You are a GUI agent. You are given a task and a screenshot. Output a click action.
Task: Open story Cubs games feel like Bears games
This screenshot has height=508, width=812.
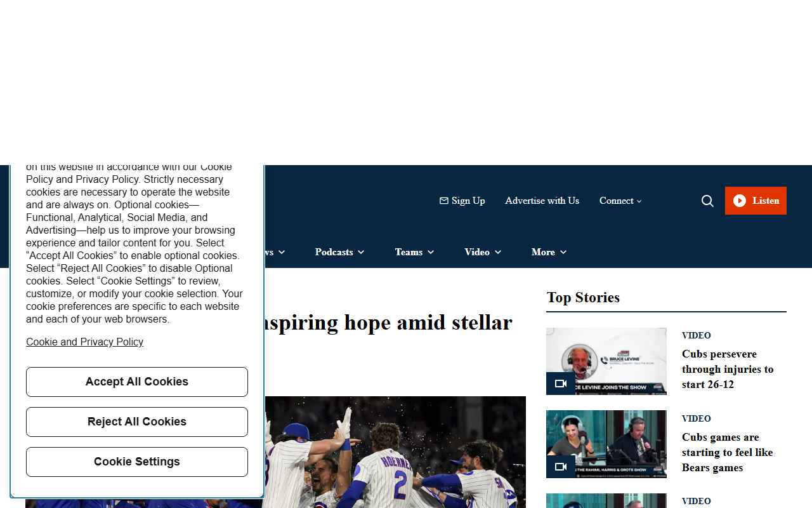728,452
